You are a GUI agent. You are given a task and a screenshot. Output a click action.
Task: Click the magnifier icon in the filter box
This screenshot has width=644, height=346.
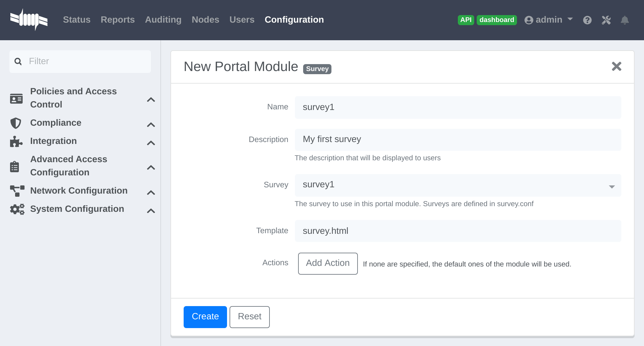click(18, 61)
